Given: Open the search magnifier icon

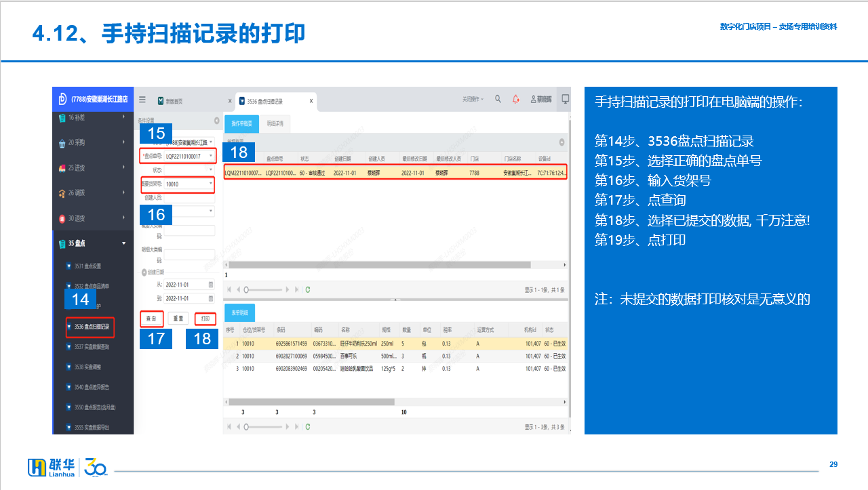Looking at the screenshot, I should click(x=498, y=99).
